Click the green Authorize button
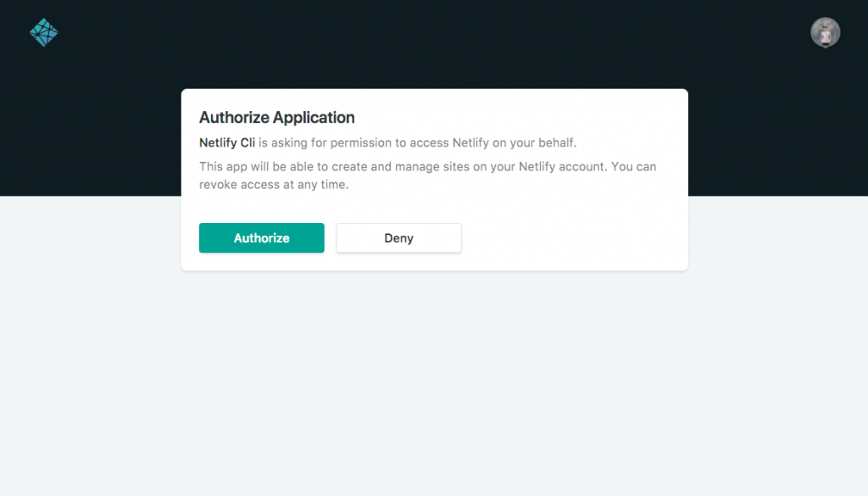 [x=261, y=238]
